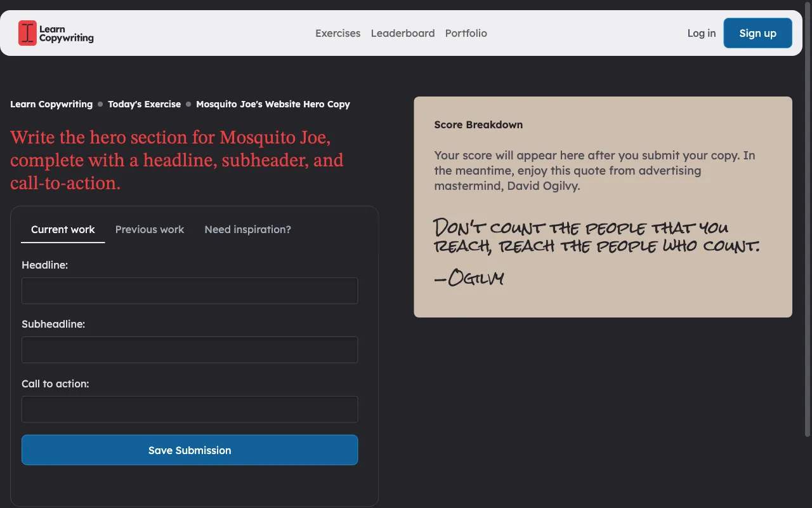Click the Call to action: label
Image resolution: width=812 pixels, height=508 pixels.
tap(55, 384)
